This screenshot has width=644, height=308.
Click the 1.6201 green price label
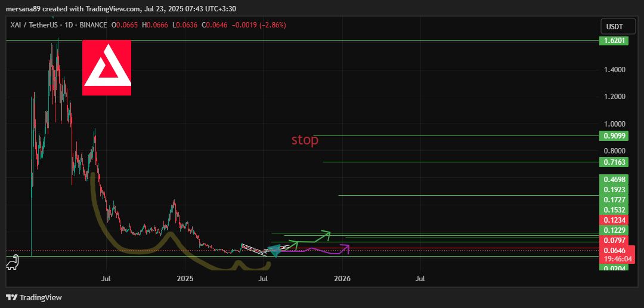click(x=614, y=41)
